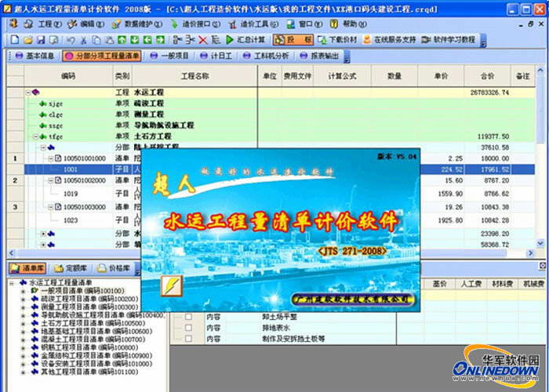Collapse the 100501003000 list item

(50, 207)
